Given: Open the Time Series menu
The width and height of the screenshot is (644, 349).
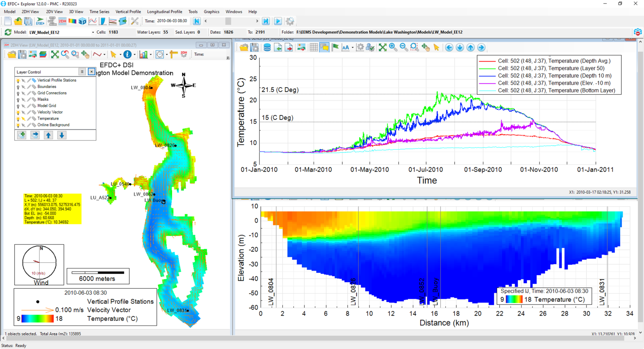Looking at the screenshot, I should point(99,11).
